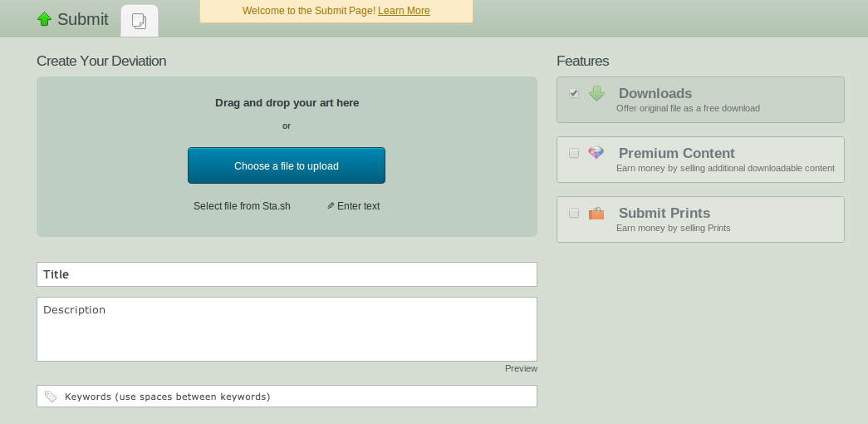
Task: Click the Create Your Deviation heading
Action: (101, 61)
